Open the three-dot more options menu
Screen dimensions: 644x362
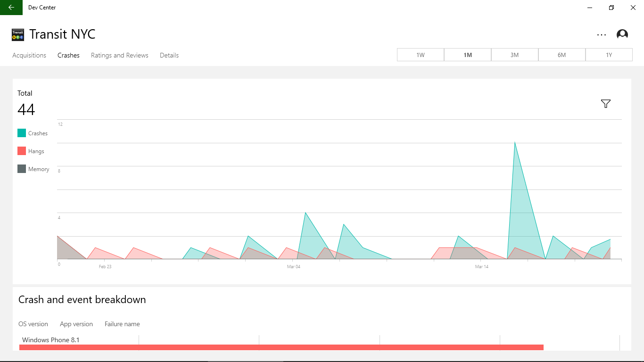click(602, 34)
